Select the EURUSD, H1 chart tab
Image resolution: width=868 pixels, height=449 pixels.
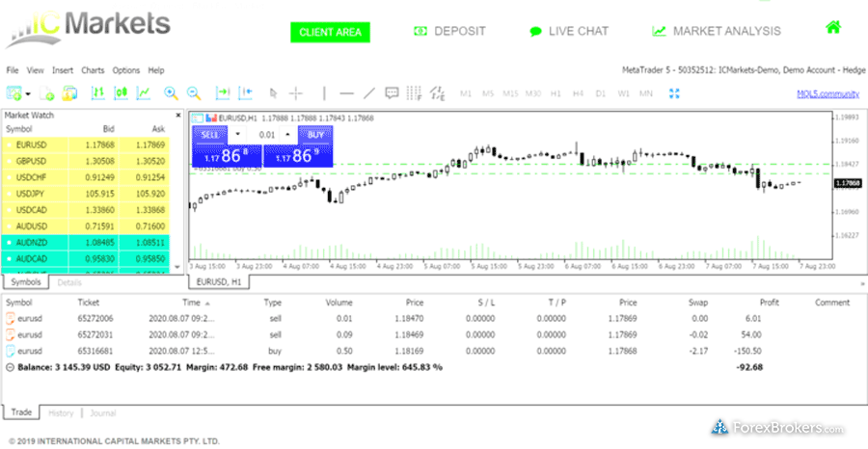coord(219,282)
